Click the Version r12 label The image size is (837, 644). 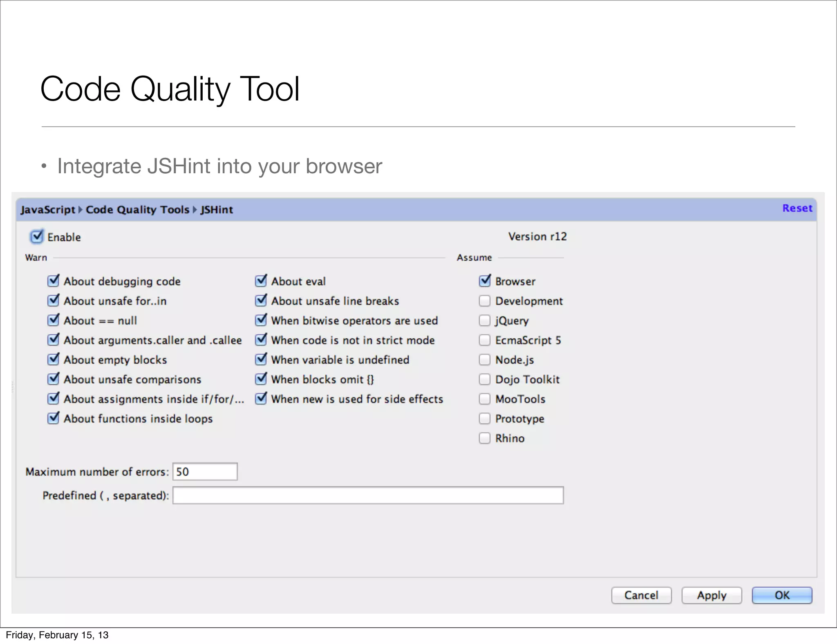[x=537, y=237]
